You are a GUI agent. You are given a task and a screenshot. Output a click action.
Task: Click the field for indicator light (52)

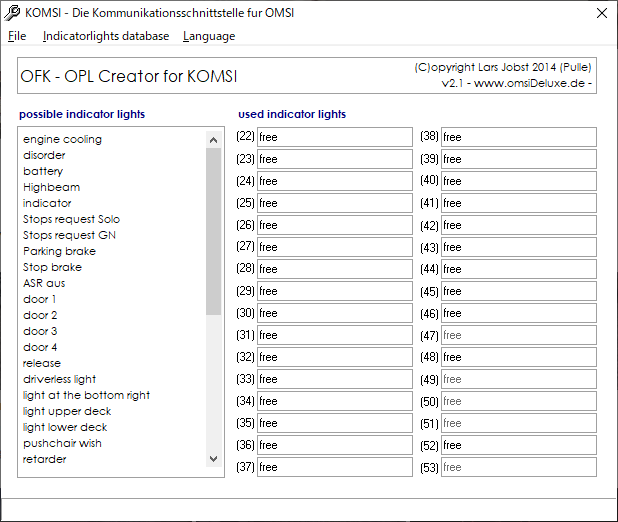pyautogui.click(x=519, y=445)
